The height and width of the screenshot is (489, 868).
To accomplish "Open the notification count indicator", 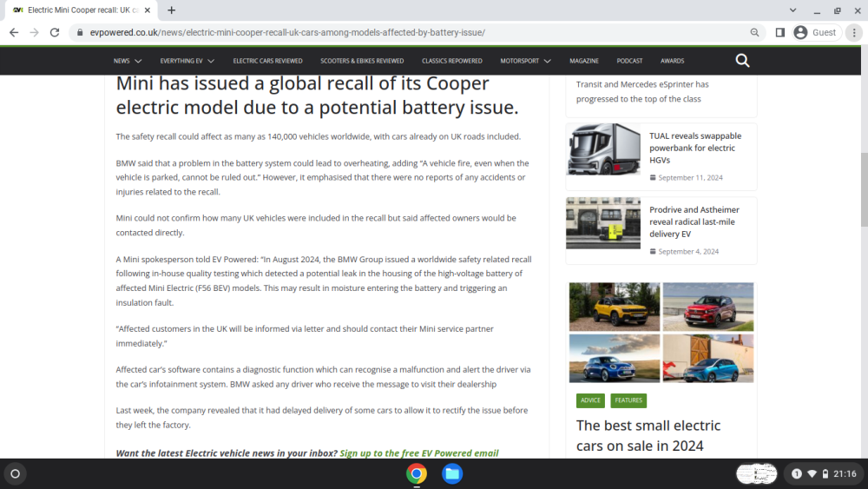I will [797, 473].
